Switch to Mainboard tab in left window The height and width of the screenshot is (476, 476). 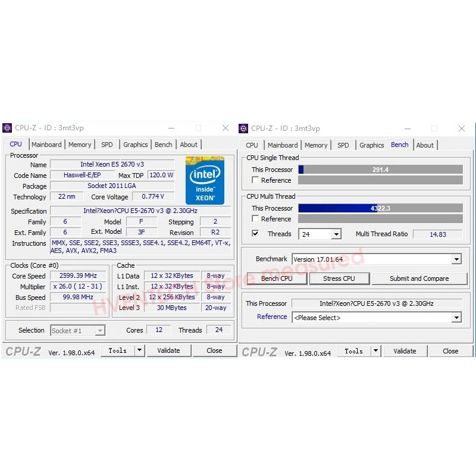[46, 145]
